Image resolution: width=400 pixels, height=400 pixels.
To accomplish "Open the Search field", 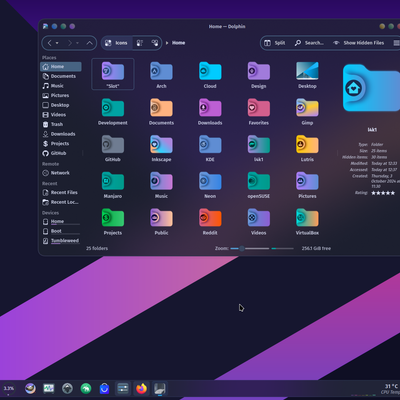I will tap(309, 43).
